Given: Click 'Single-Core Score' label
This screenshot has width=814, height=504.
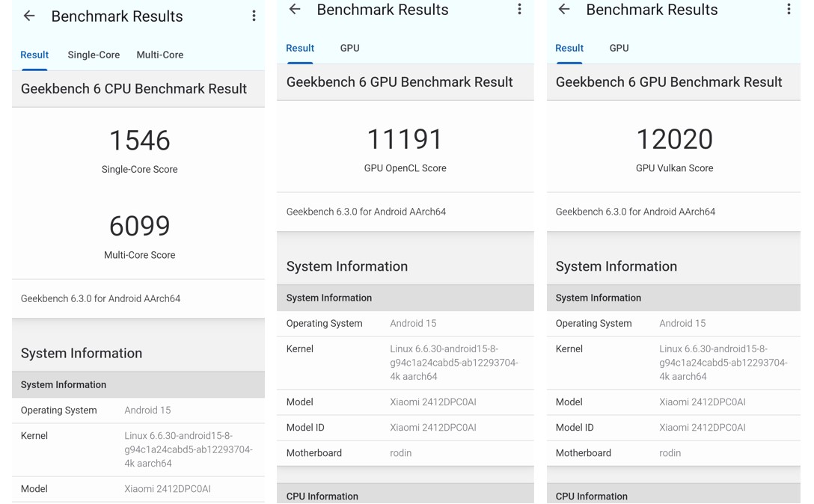Looking at the screenshot, I should click(x=140, y=169).
